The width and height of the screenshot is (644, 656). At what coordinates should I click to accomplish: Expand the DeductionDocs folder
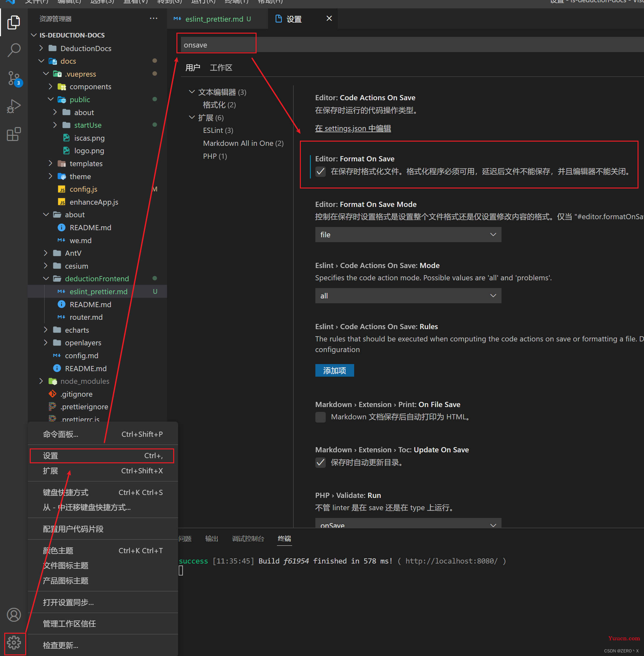click(x=41, y=48)
